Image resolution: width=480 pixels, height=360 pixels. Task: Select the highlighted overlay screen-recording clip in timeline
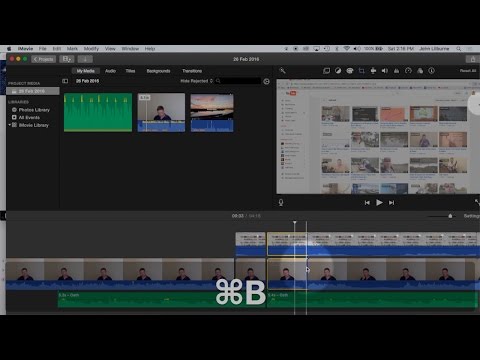[x=287, y=244]
